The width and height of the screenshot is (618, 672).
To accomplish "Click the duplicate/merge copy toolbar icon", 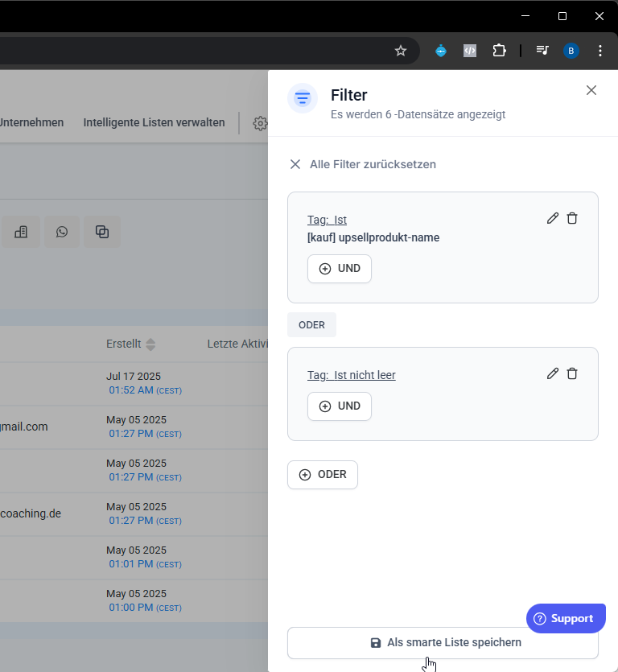I will click(x=102, y=232).
